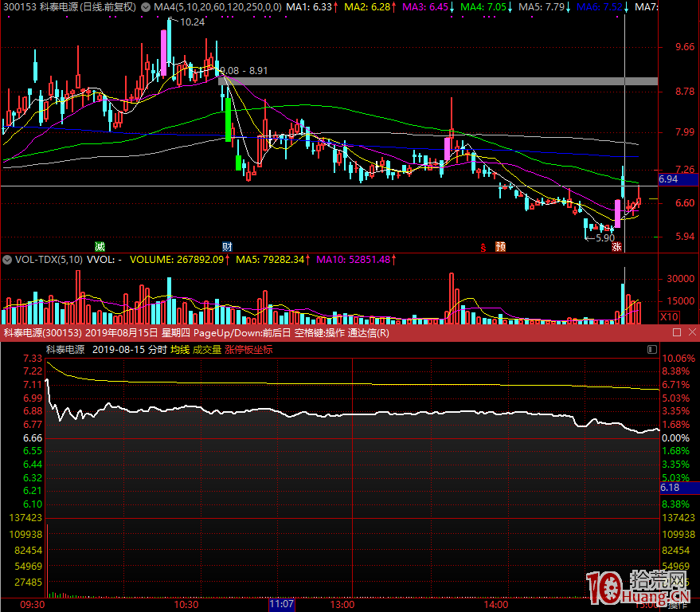Image resolution: width=700 pixels, height=612 pixels.
Task: Click the MA1: 6.33 value
Action: (309, 7)
